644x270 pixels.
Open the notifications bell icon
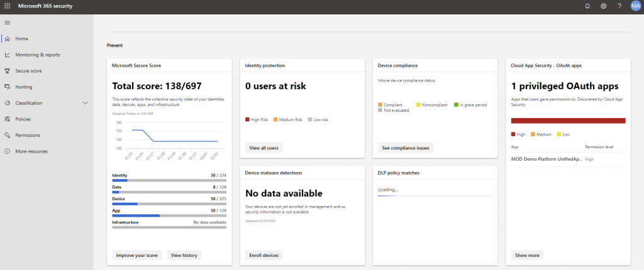click(x=587, y=6)
